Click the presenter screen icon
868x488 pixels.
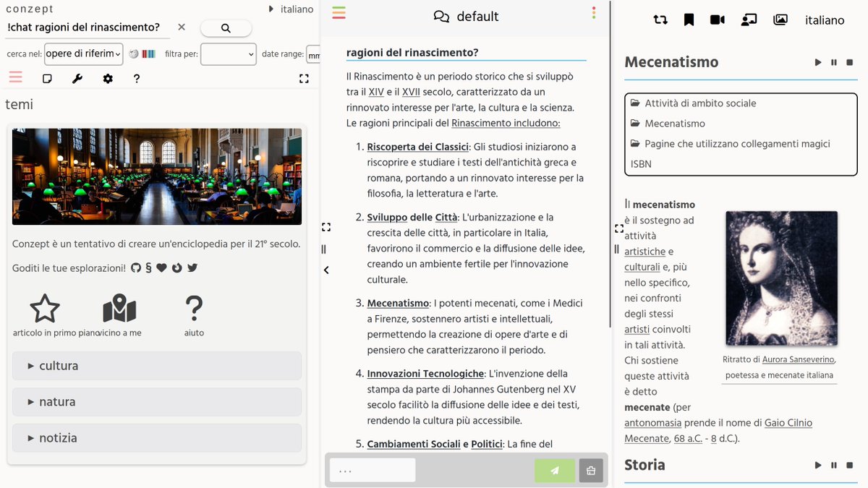(x=749, y=20)
